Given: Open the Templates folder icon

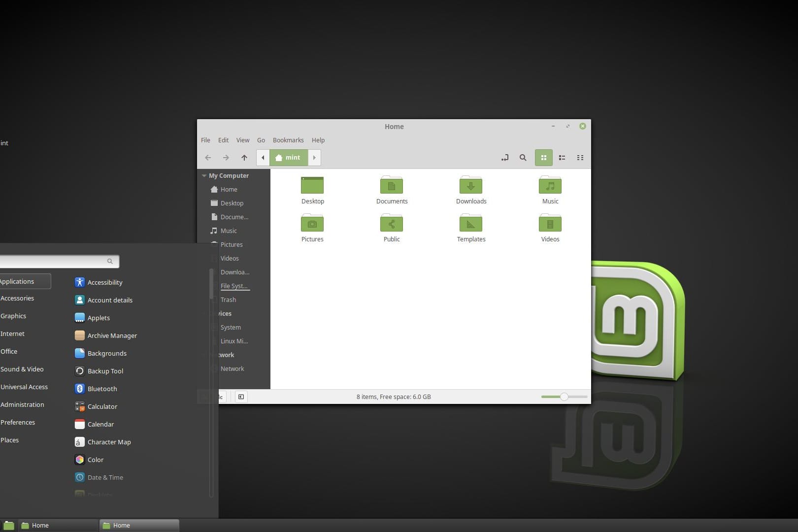Looking at the screenshot, I should coord(471,224).
